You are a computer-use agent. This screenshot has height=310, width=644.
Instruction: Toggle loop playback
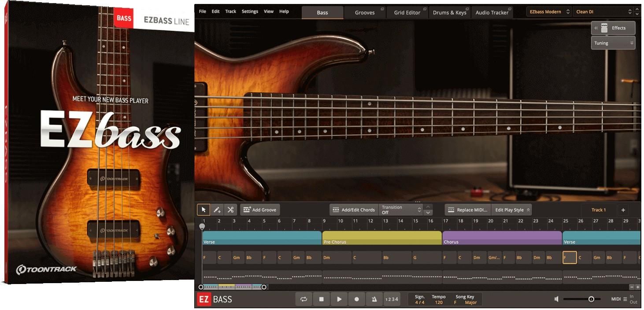click(303, 299)
